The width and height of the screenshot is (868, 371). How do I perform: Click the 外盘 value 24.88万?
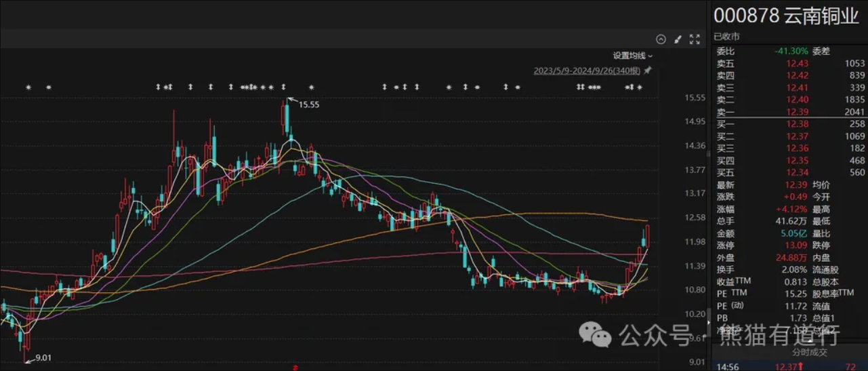793,257
